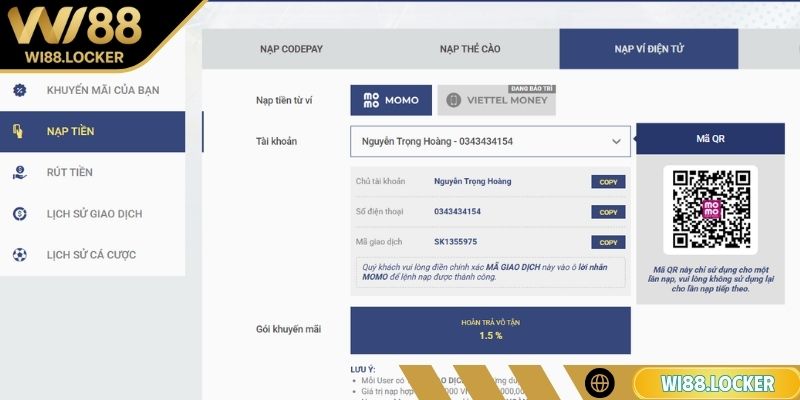Click the deposit hand-coin icon
The width and height of the screenshot is (800, 400).
18,131
